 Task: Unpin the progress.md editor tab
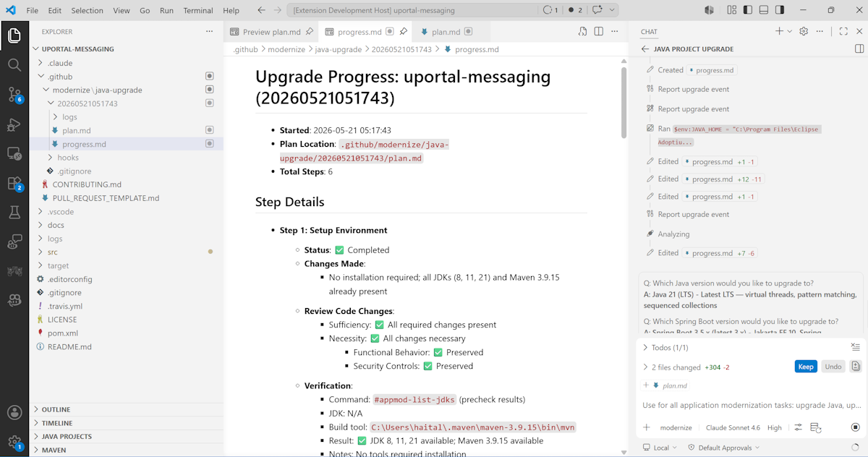[403, 32]
